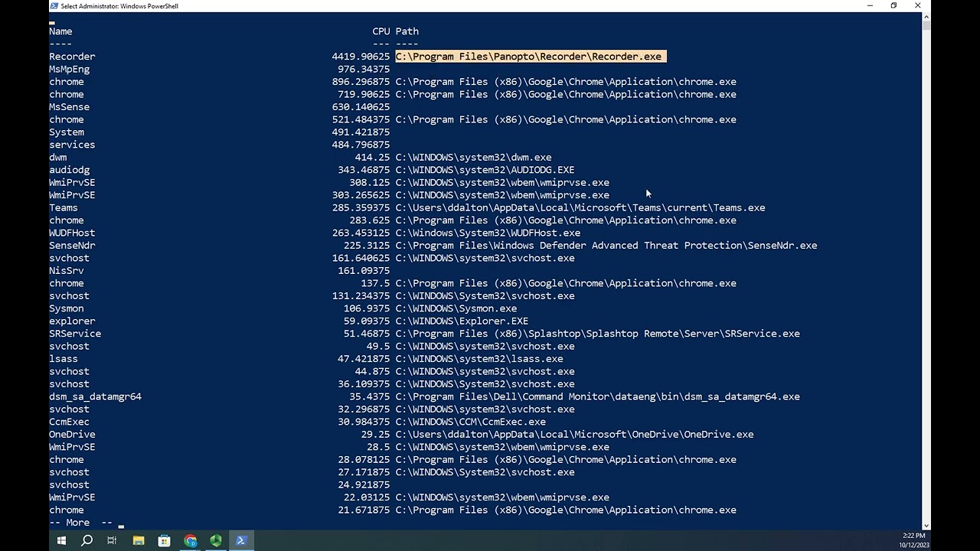The height and width of the screenshot is (551, 980).
Task: Click the SenseNdr.exe path
Action: tap(606, 246)
